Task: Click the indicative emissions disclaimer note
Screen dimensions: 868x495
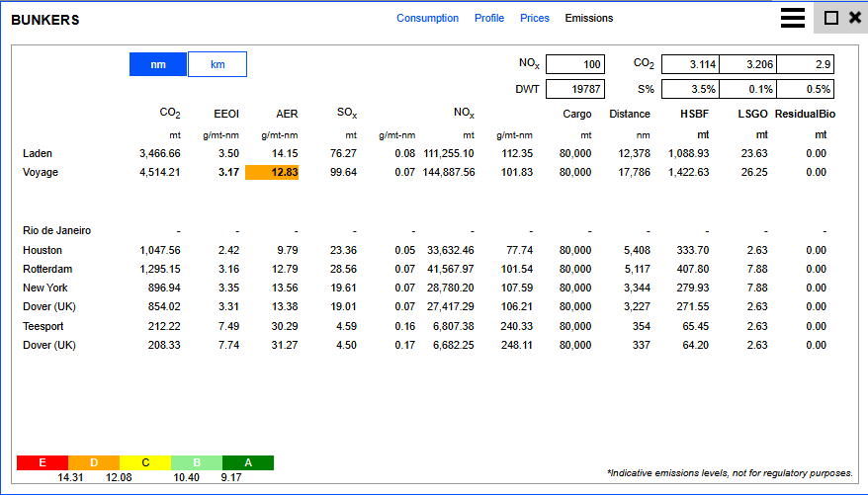Action: 730,473
